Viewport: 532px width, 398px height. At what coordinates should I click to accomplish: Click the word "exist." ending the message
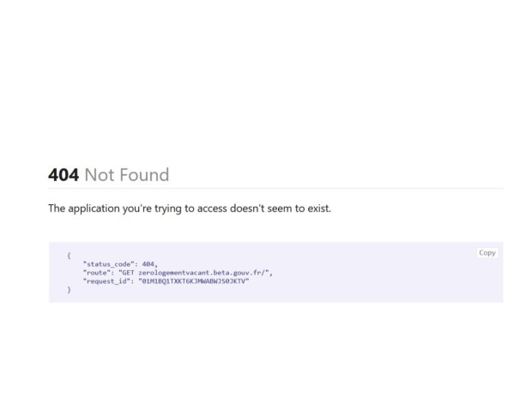pyautogui.click(x=319, y=208)
